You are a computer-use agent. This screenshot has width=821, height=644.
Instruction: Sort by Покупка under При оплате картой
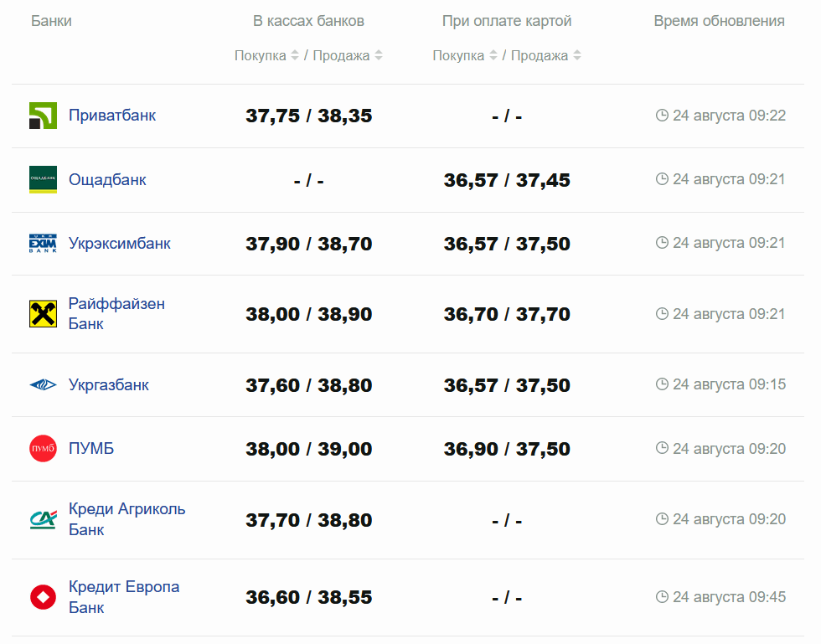click(x=465, y=56)
